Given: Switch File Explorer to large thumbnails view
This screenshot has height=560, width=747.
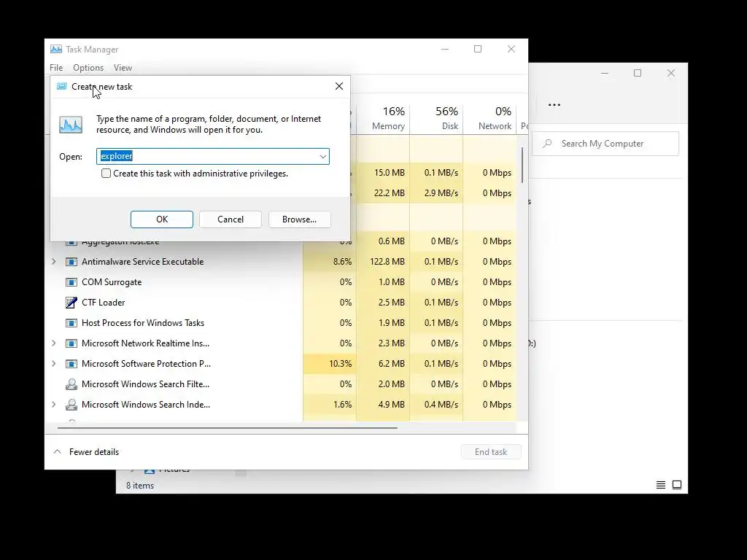Looking at the screenshot, I should (677, 485).
